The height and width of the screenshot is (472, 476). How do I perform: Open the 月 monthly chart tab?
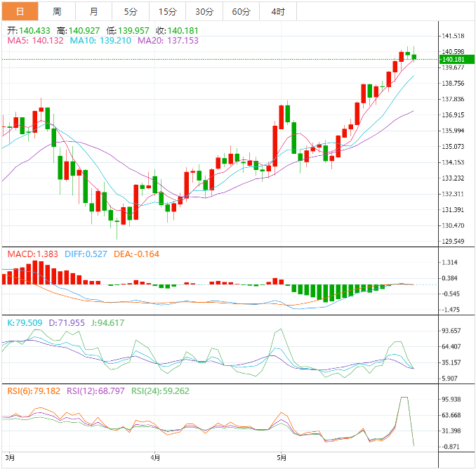pos(93,11)
